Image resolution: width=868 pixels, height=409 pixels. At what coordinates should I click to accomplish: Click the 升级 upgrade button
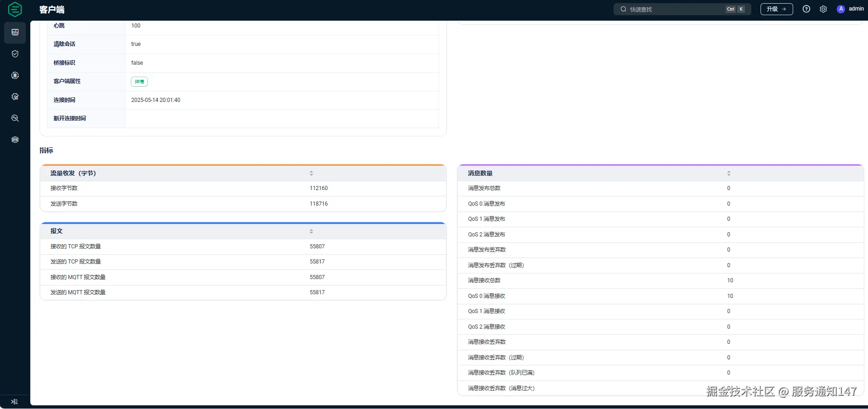[x=777, y=9]
